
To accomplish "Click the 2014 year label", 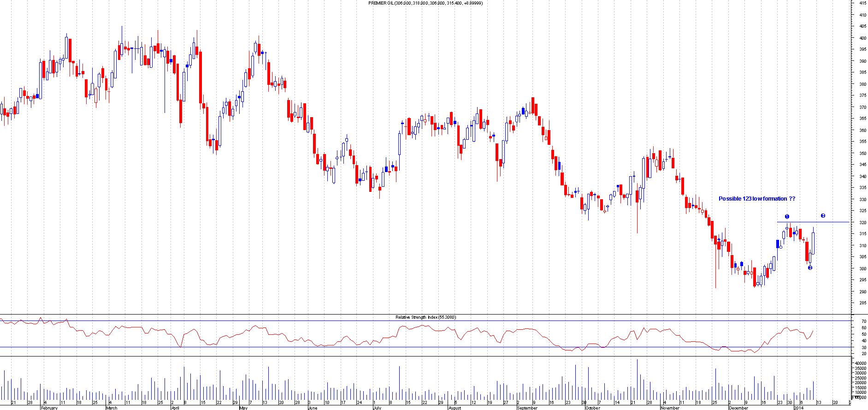I will pyautogui.click(x=798, y=408).
